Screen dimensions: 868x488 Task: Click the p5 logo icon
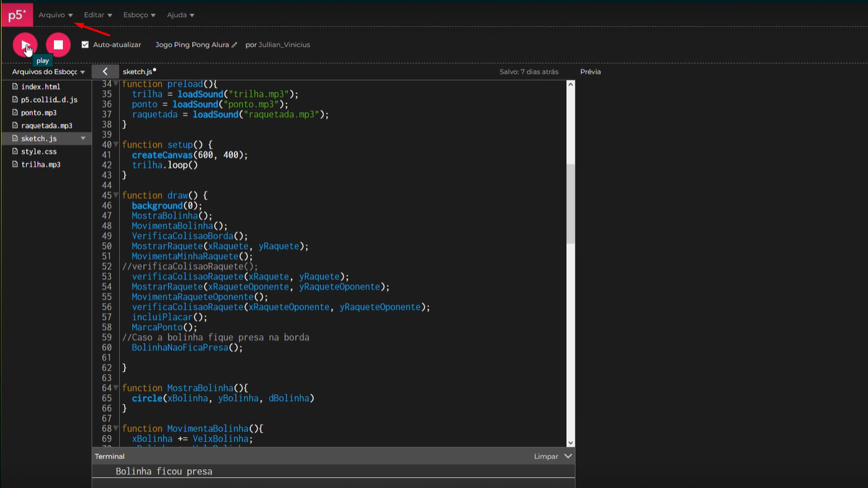point(16,14)
